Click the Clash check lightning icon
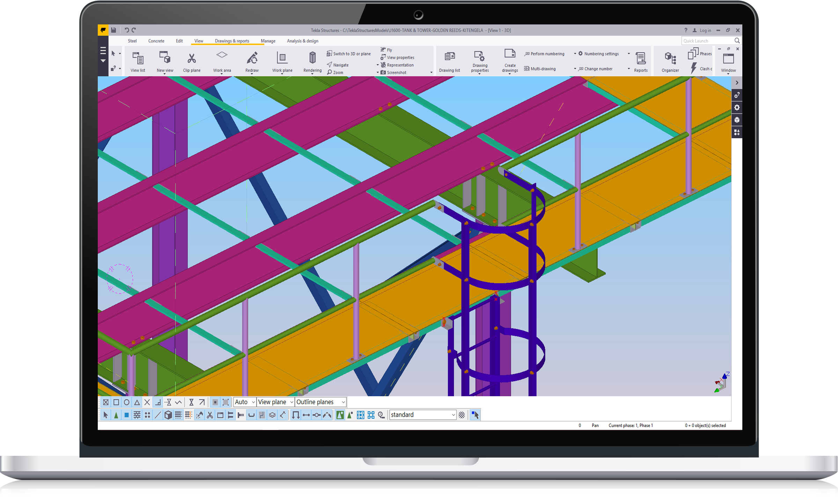838x504 pixels. click(x=694, y=68)
